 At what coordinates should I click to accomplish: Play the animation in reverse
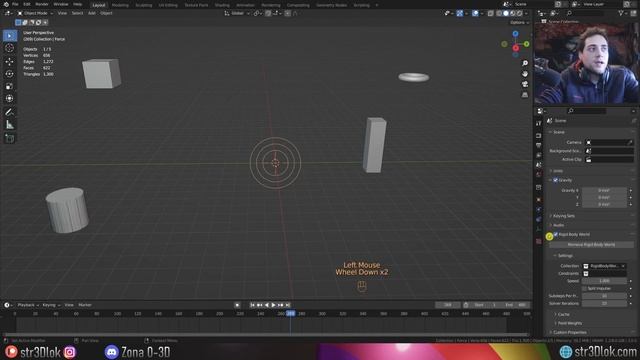click(267, 305)
